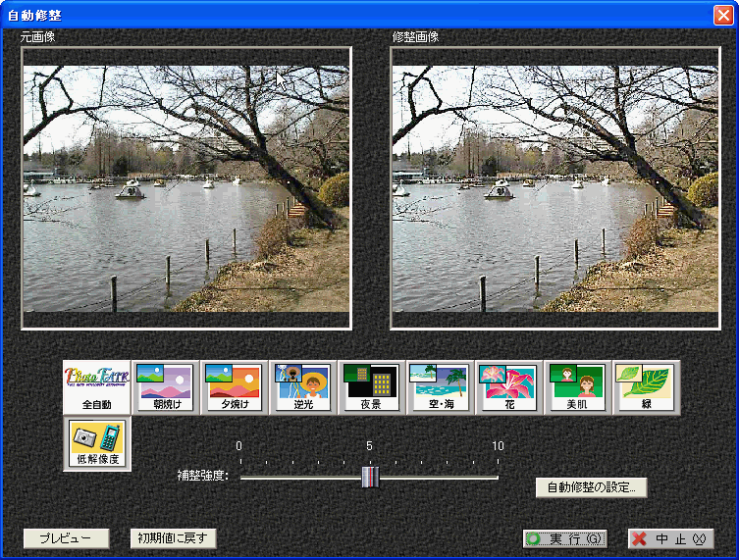Open 自動修整の設定 settings dialog
The image size is (739, 560).
(x=591, y=487)
